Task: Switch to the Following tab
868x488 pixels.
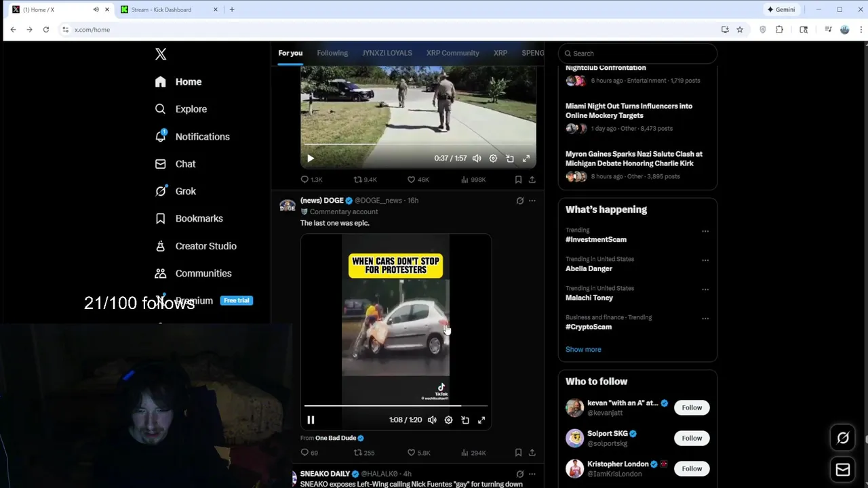Action: [332, 53]
